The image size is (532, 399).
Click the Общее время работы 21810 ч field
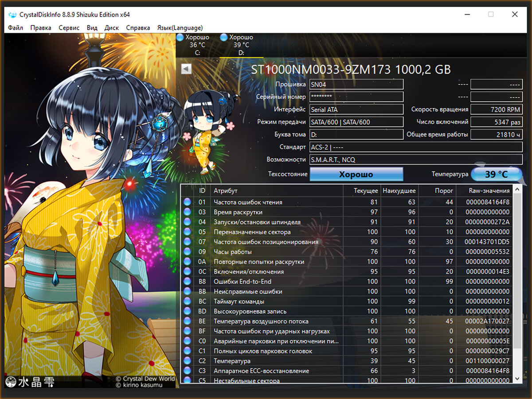497,134
